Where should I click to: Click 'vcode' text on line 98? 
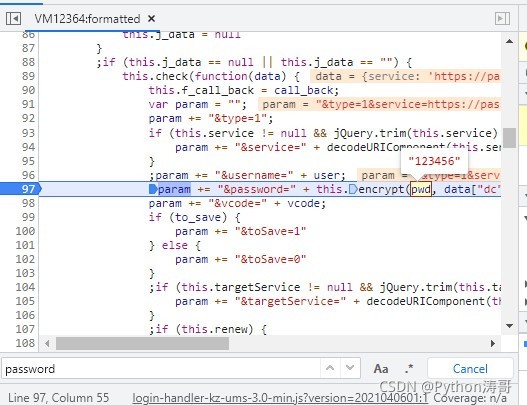[303, 203]
